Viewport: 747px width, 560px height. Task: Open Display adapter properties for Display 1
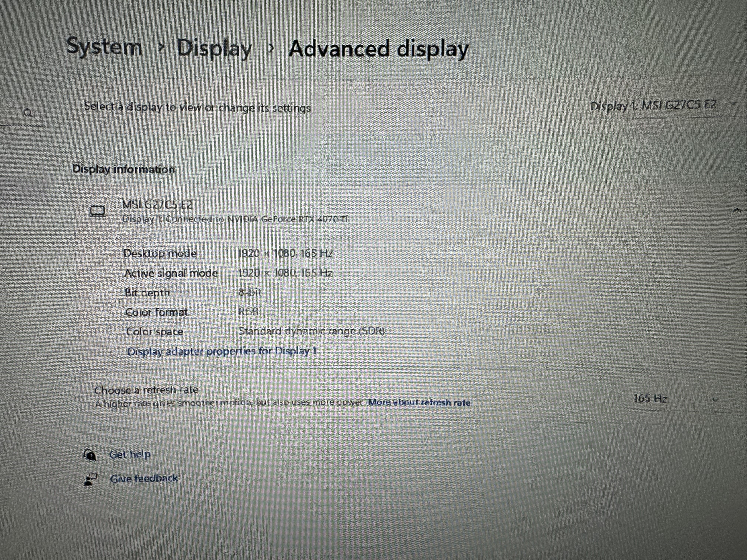(x=222, y=351)
